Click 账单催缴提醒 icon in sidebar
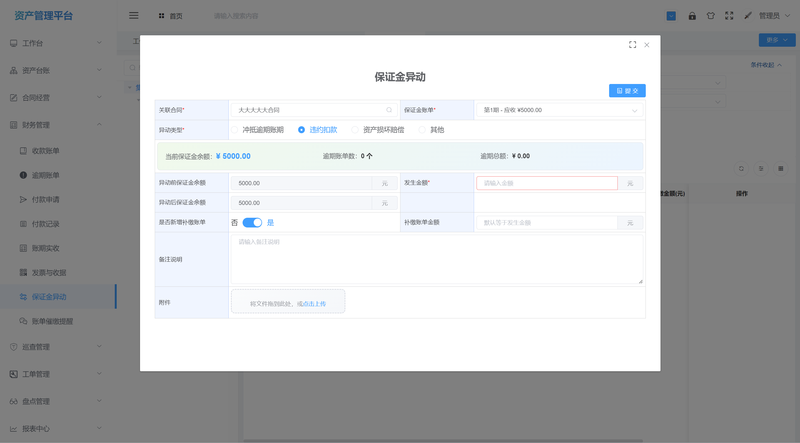This screenshot has height=443, width=800. click(23, 321)
